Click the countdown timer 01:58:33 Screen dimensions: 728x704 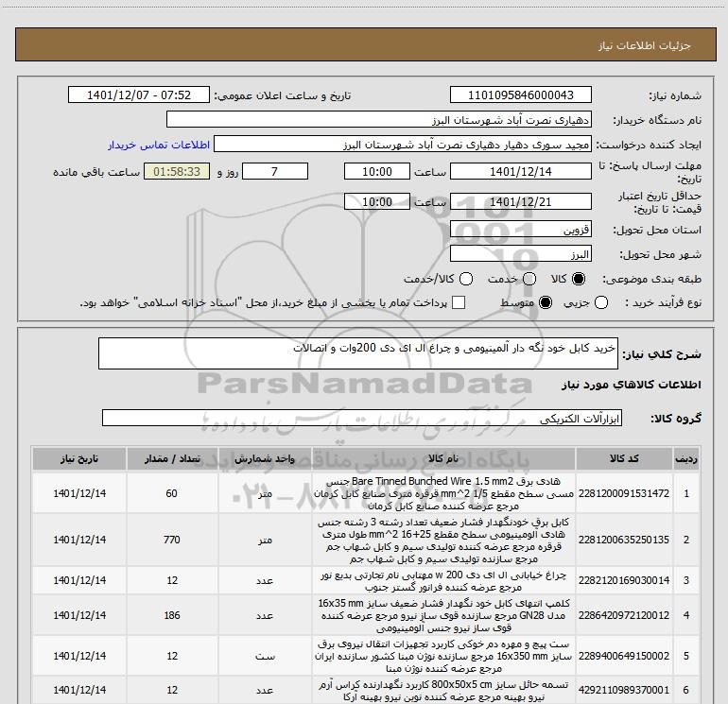click(177, 172)
